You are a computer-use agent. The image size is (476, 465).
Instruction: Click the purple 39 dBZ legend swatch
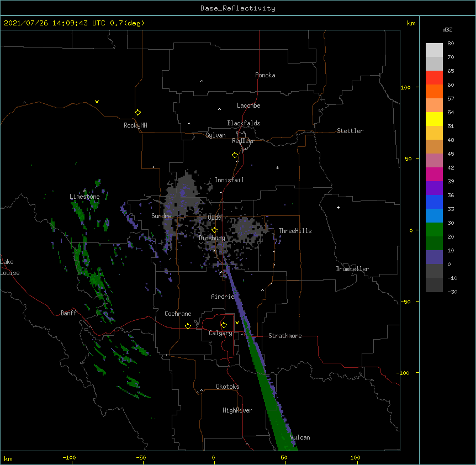(434, 188)
